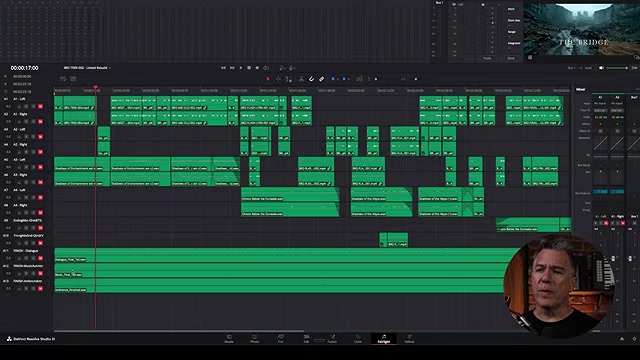Click the waveform transient detection icon
The height and width of the screenshot is (360, 640).
(x=359, y=79)
